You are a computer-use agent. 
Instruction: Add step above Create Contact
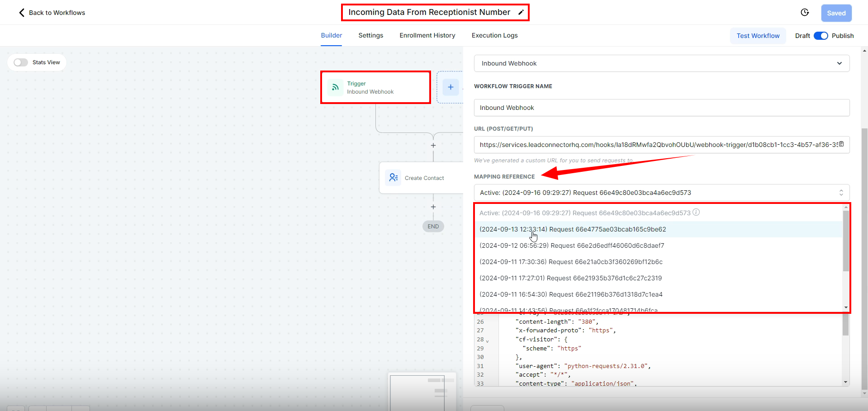[x=433, y=146]
